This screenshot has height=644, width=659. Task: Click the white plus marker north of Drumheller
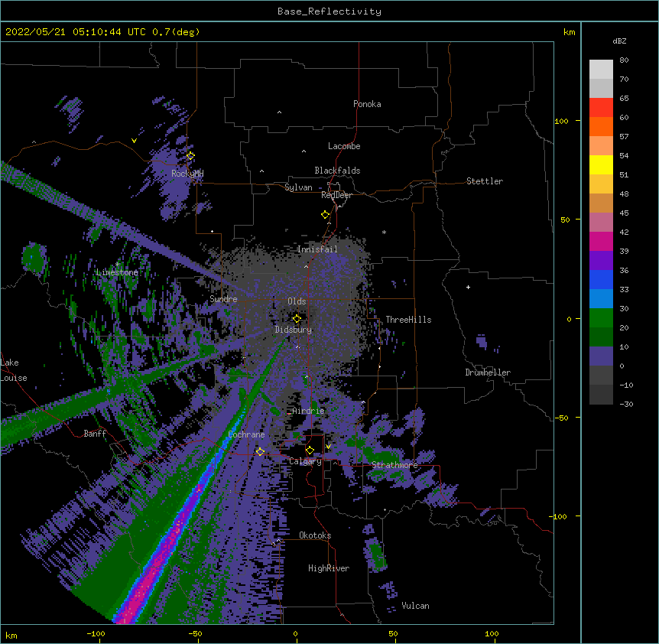(x=468, y=287)
